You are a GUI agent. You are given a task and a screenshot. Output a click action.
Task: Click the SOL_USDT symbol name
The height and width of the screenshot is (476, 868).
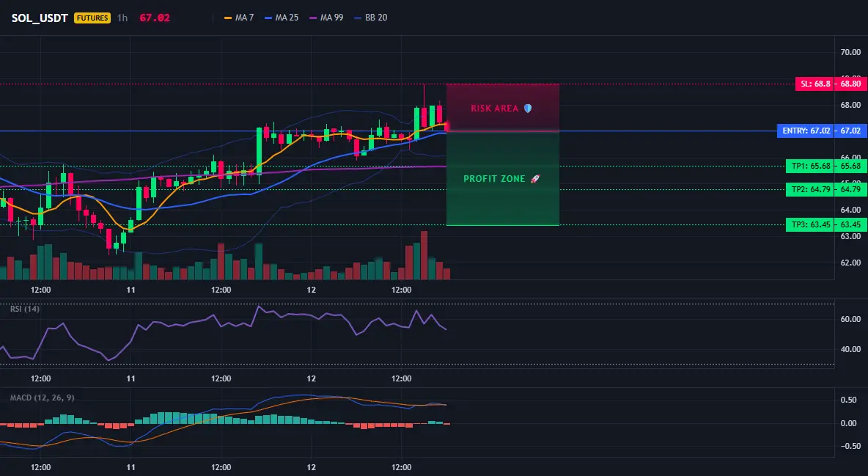40,18
